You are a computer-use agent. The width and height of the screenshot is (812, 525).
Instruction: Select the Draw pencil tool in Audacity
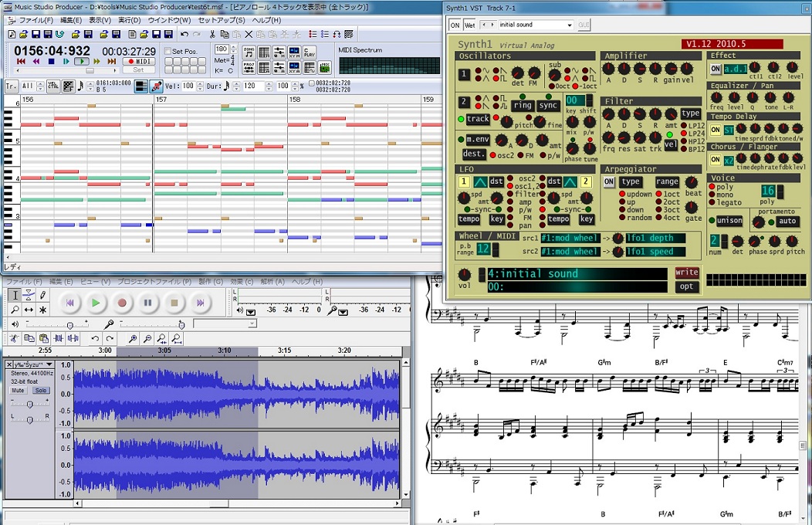[x=42, y=295]
